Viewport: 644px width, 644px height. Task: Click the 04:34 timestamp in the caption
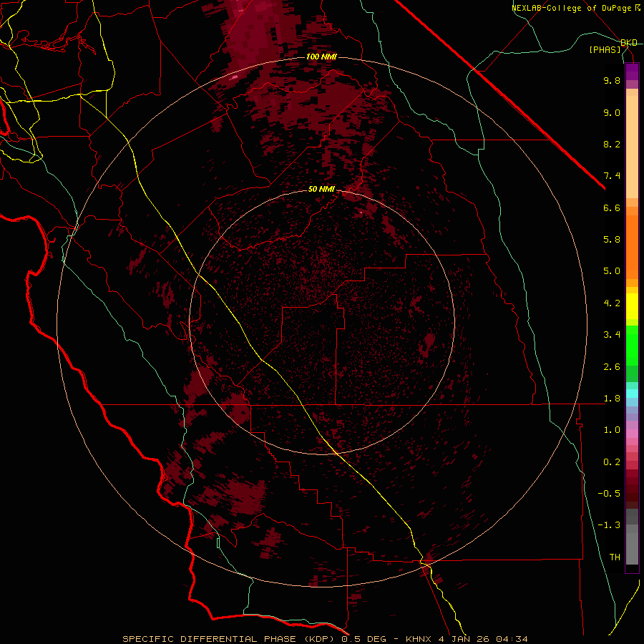[512, 639]
